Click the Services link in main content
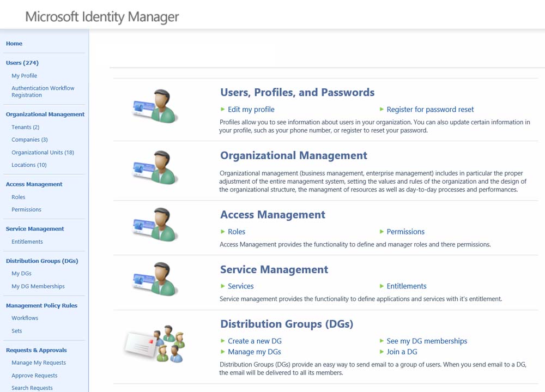The height and width of the screenshot is (392, 545). coord(241,286)
